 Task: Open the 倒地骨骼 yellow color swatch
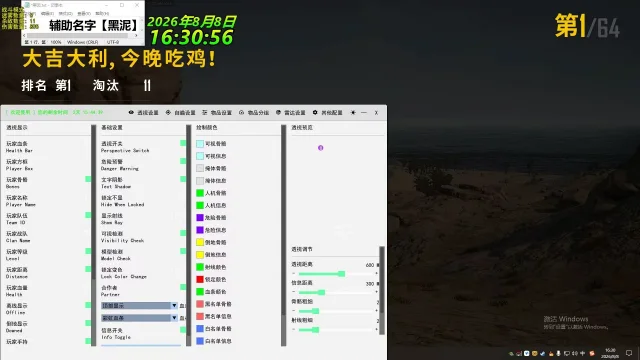pyautogui.click(x=200, y=242)
